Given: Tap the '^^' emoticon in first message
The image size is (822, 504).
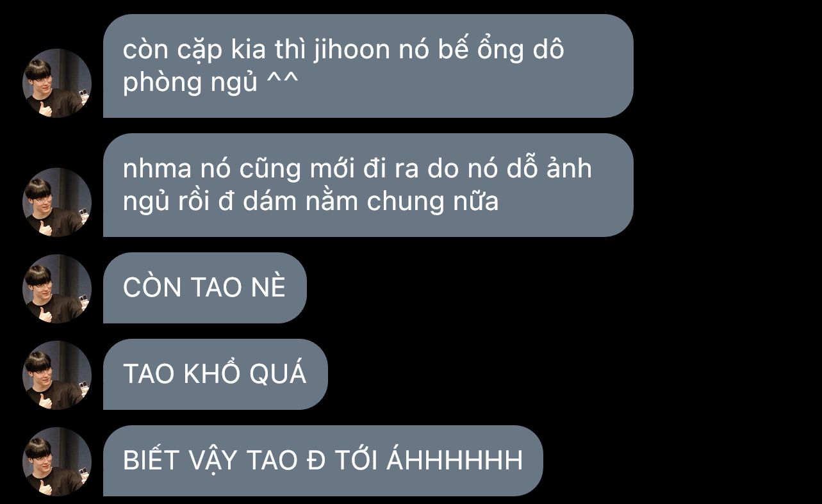Looking at the screenshot, I should pos(283,82).
